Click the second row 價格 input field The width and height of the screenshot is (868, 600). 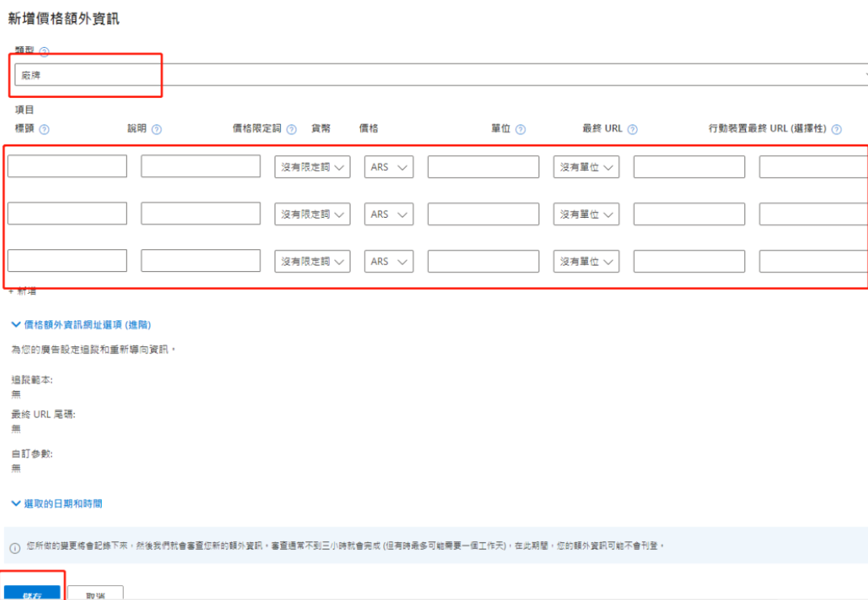click(x=482, y=213)
